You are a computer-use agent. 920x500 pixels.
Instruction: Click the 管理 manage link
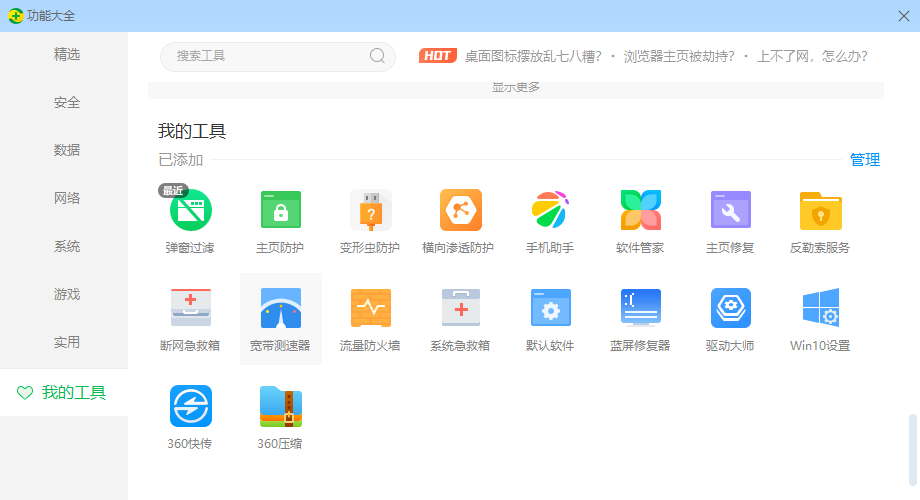pyautogui.click(x=864, y=160)
